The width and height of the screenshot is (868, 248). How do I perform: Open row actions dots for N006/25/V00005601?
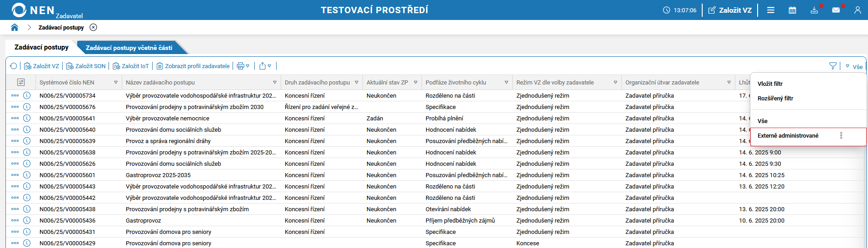click(15, 175)
